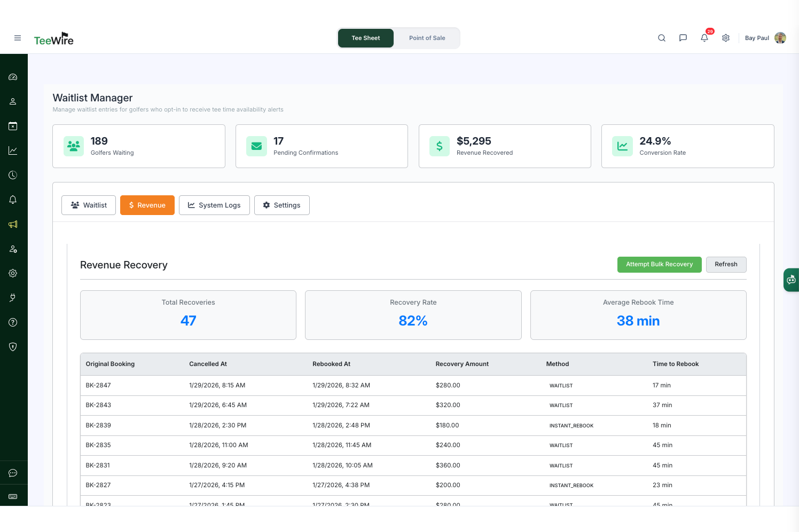
Task: Open the Waitlist tab
Action: click(x=89, y=205)
